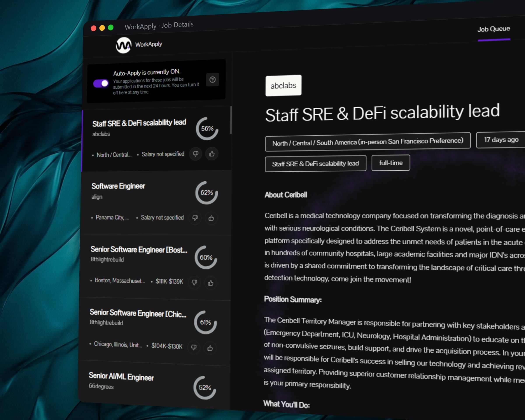
Task: Click the Staff SRE & DeFi scalability lead tag
Action: 315,164
